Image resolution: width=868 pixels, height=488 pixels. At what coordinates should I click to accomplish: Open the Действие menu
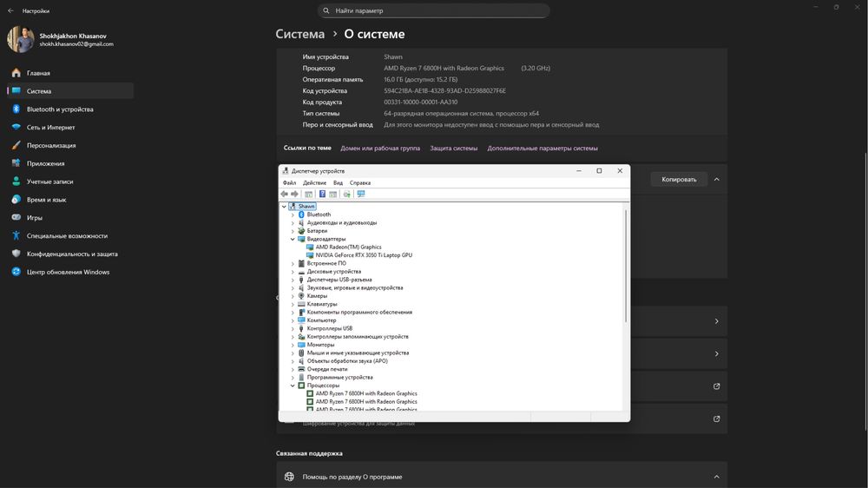(x=314, y=183)
